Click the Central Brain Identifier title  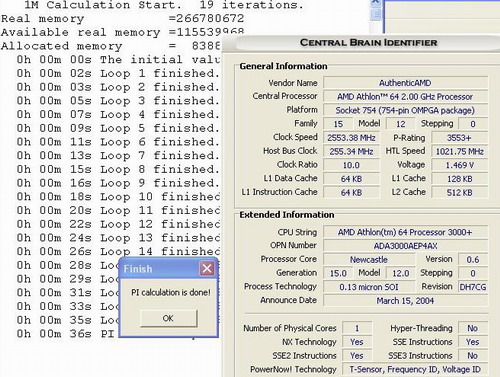pyautogui.click(x=368, y=43)
